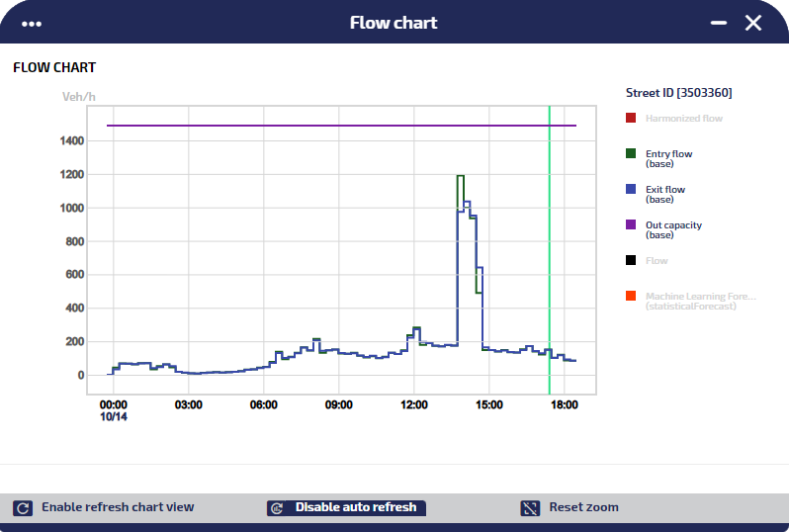Toggle the orange Machine Learning Forecast swatch
The height and width of the screenshot is (532, 789).
point(631,296)
